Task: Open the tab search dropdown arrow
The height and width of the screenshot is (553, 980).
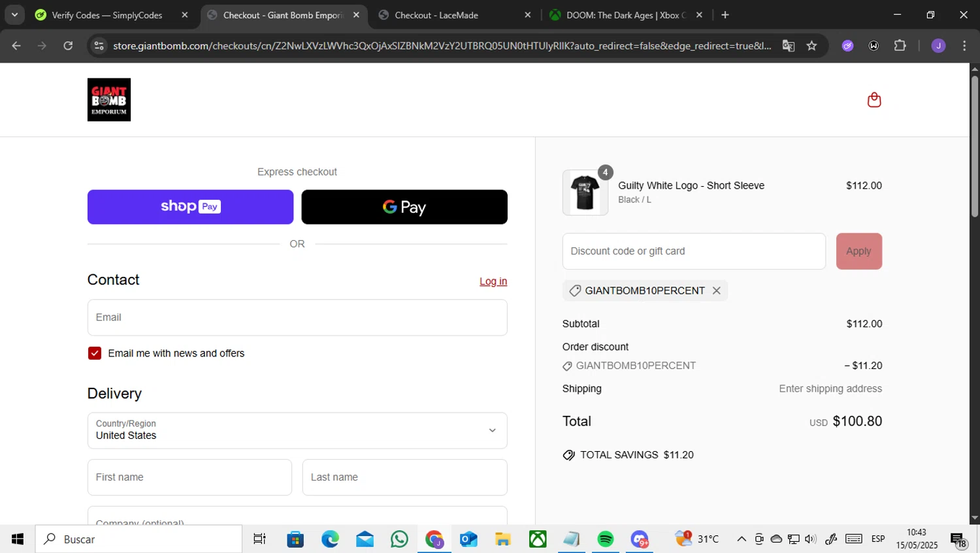Action: (14, 14)
